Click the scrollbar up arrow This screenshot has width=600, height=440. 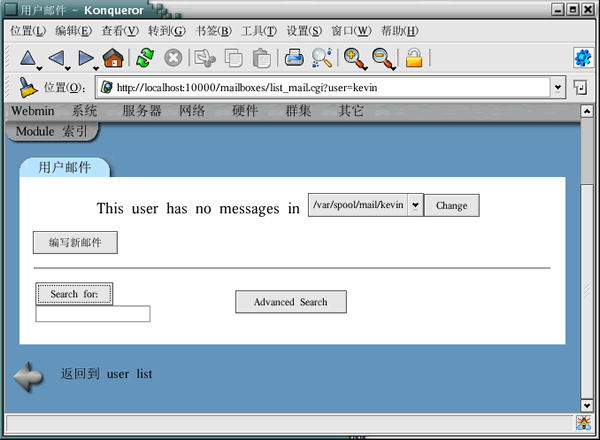[587, 111]
